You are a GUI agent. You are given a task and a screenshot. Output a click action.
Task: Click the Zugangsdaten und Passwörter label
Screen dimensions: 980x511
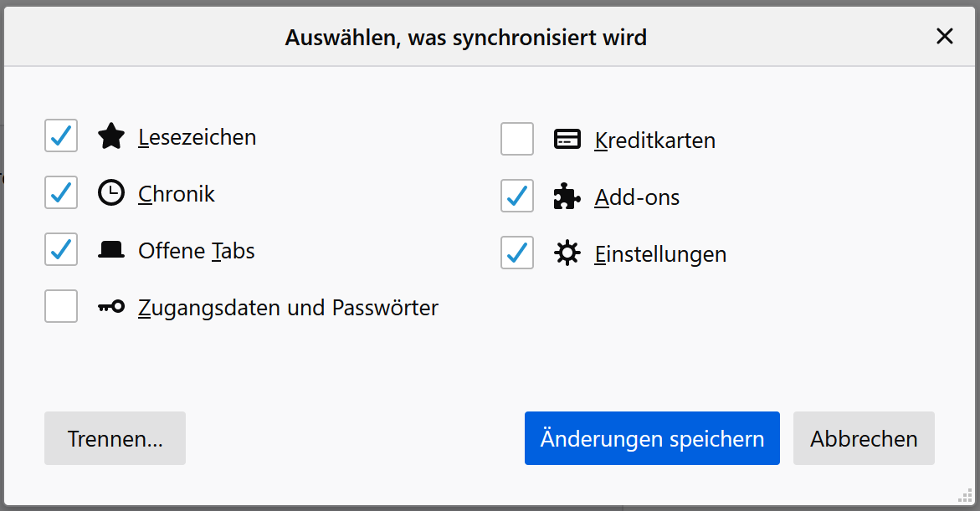coord(288,308)
